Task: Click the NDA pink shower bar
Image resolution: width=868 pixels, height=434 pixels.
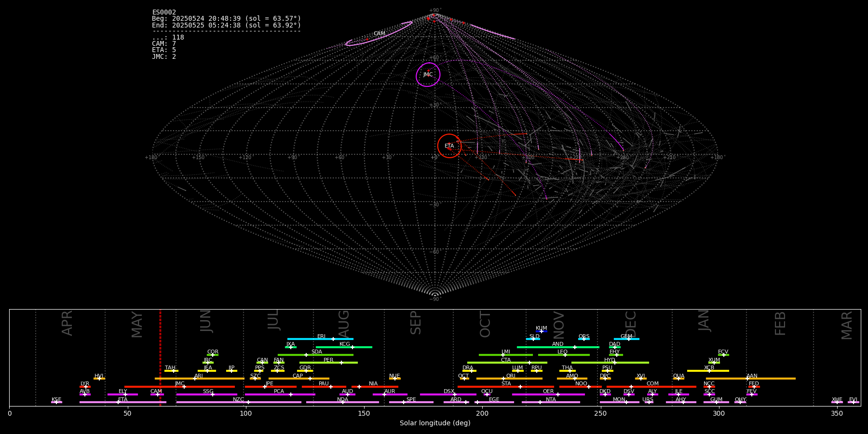Action: [x=342, y=402]
